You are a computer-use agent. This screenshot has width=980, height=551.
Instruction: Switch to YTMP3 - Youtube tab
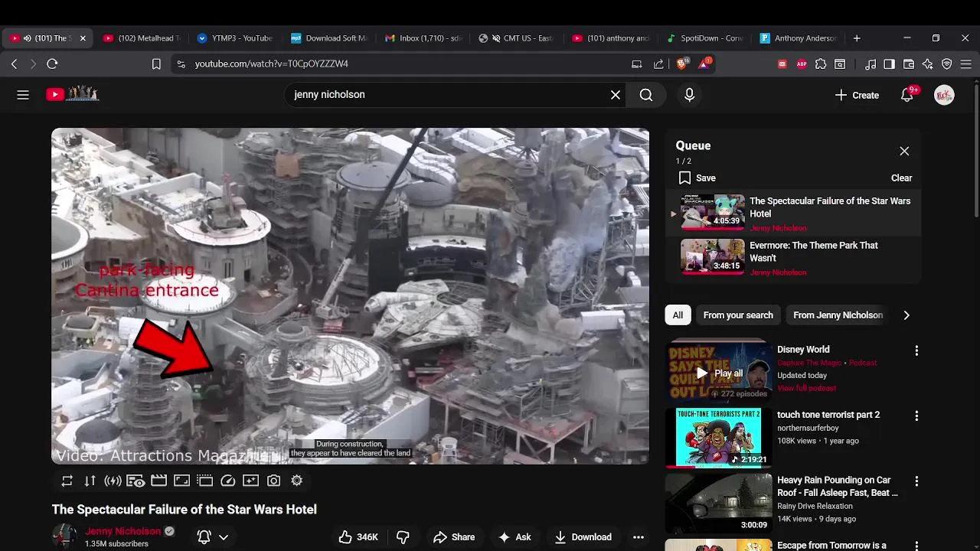235,38
